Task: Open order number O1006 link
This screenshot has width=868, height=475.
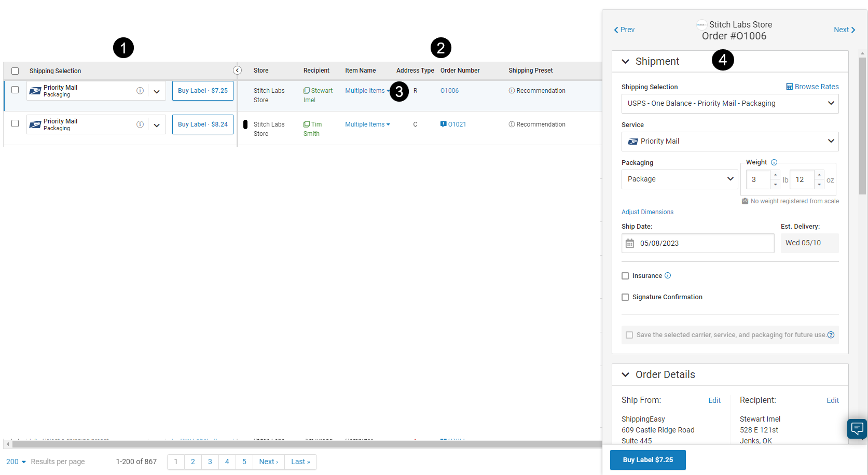Action: point(449,91)
